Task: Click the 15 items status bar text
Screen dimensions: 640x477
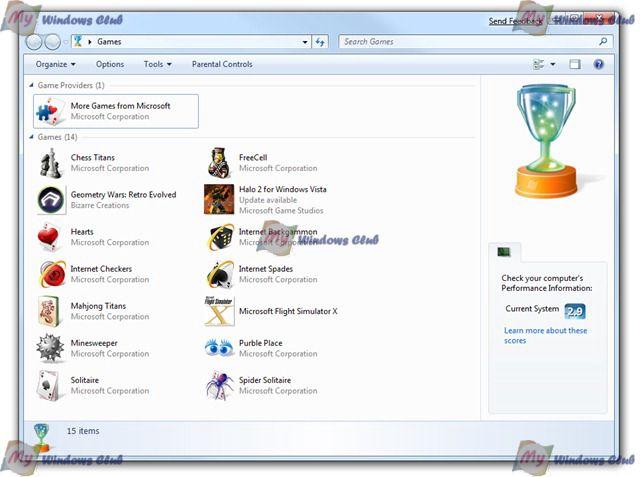Action: pyautogui.click(x=83, y=431)
